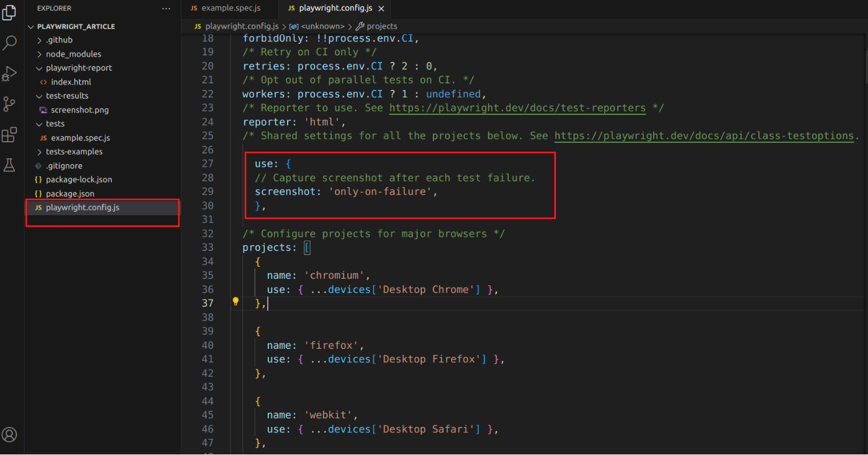Open the Search view icon
868x455 pixels.
[x=9, y=43]
